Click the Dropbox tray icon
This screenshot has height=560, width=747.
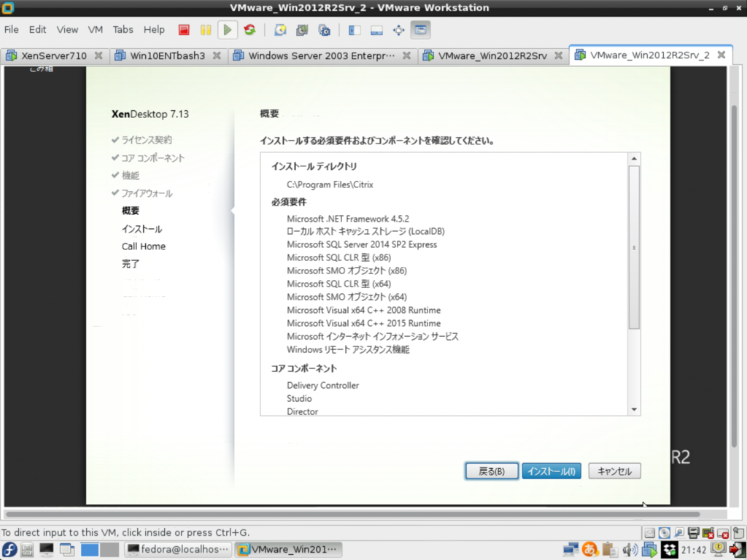670,550
